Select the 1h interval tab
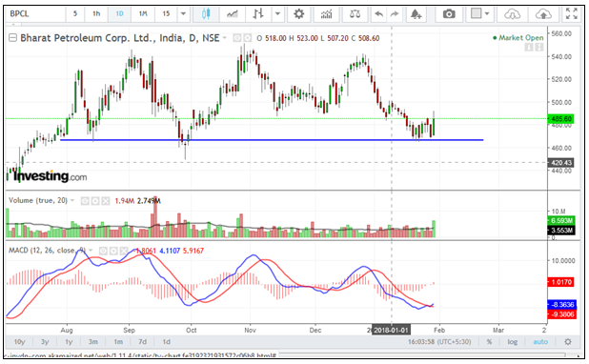589x364 pixels. tap(96, 14)
